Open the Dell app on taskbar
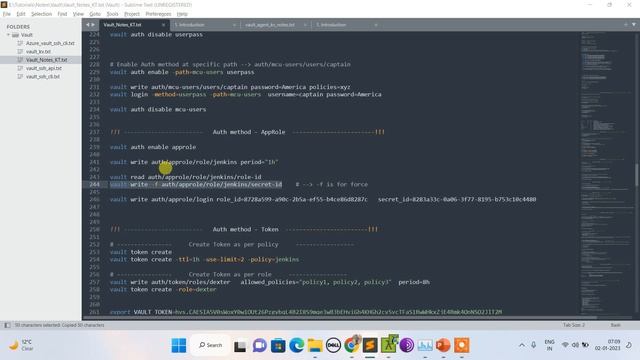 (333, 345)
